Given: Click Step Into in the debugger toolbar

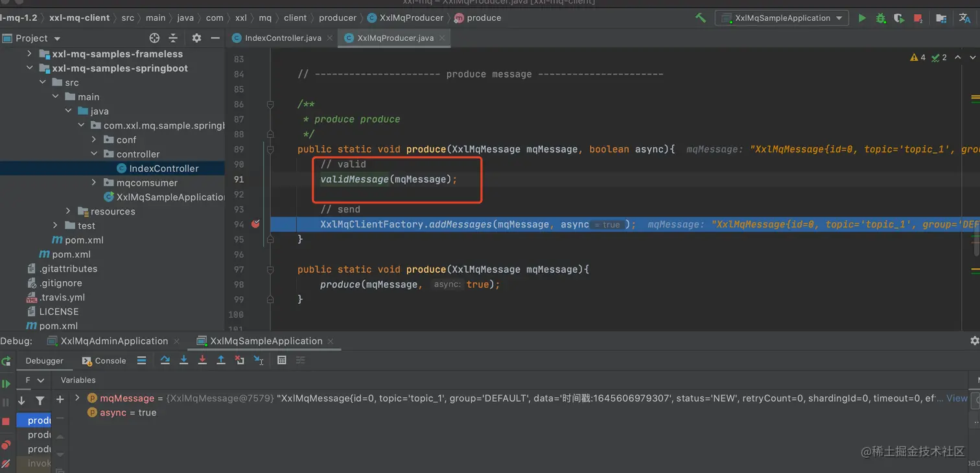Looking at the screenshot, I should pos(184,360).
